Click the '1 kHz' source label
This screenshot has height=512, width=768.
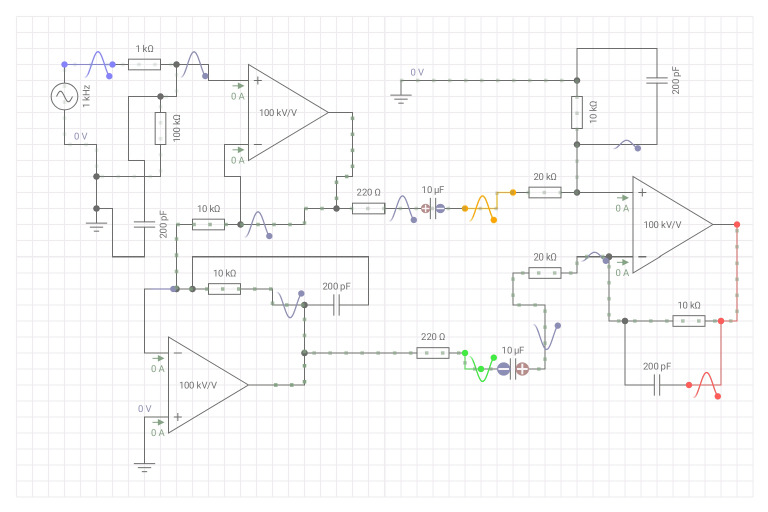click(86, 97)
